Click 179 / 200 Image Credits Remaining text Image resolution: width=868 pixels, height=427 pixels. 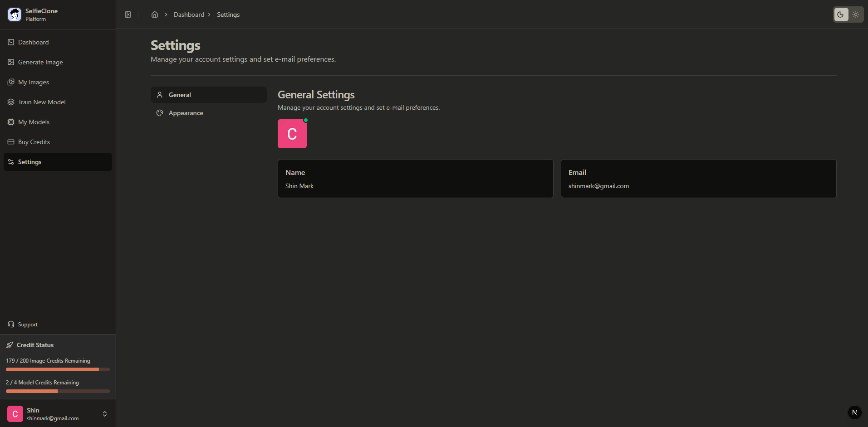(48, 361)
